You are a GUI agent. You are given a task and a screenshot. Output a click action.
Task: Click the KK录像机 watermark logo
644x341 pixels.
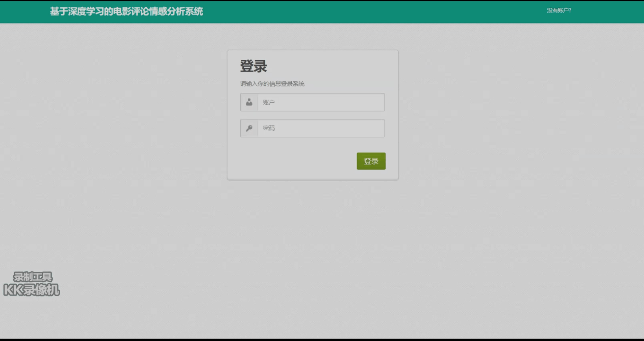click(31, 290)
